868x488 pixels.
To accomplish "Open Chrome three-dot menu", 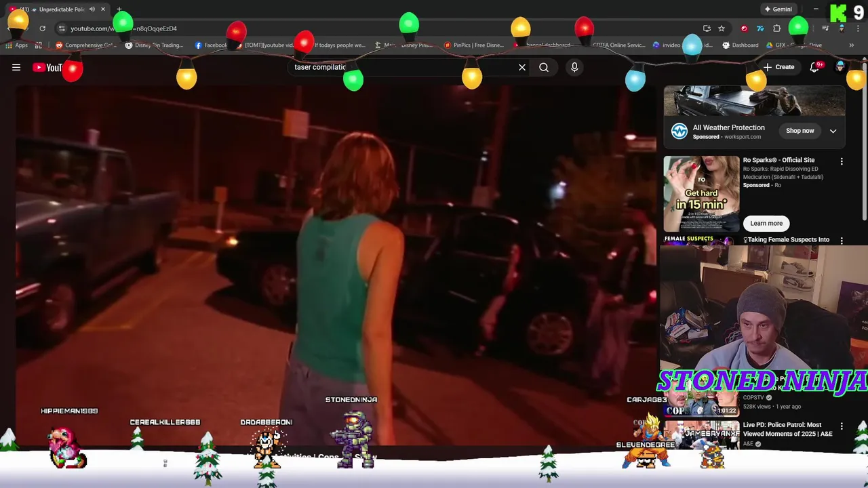I will click(856, 28).
